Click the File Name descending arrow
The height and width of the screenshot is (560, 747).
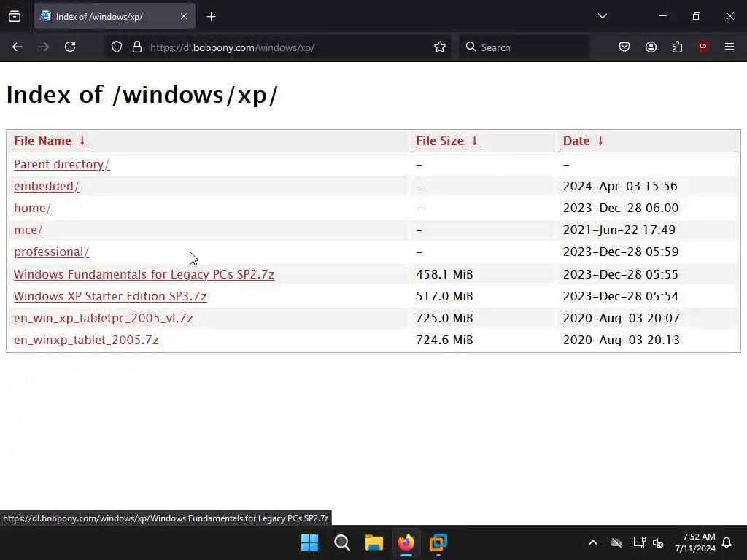click(82, 141)
